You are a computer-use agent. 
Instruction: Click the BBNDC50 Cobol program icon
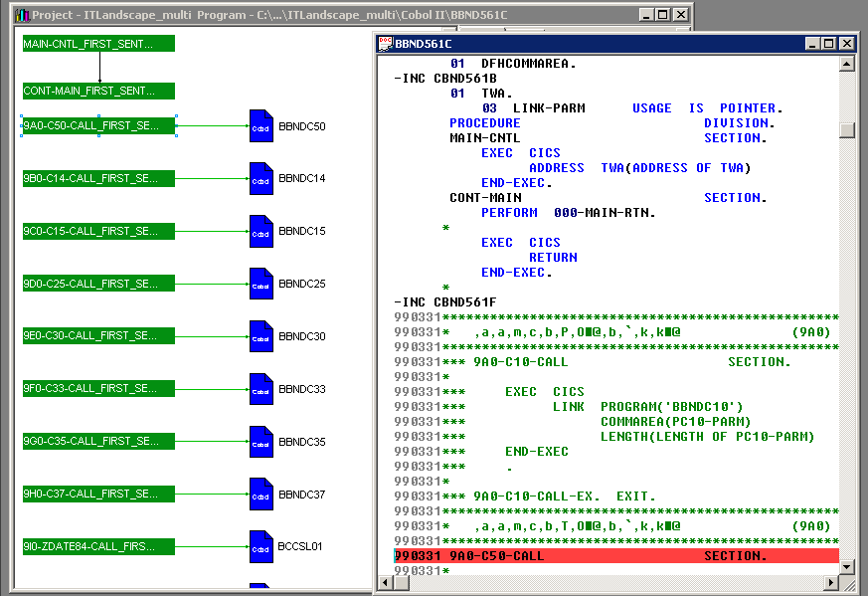click(x=261, y=125)
